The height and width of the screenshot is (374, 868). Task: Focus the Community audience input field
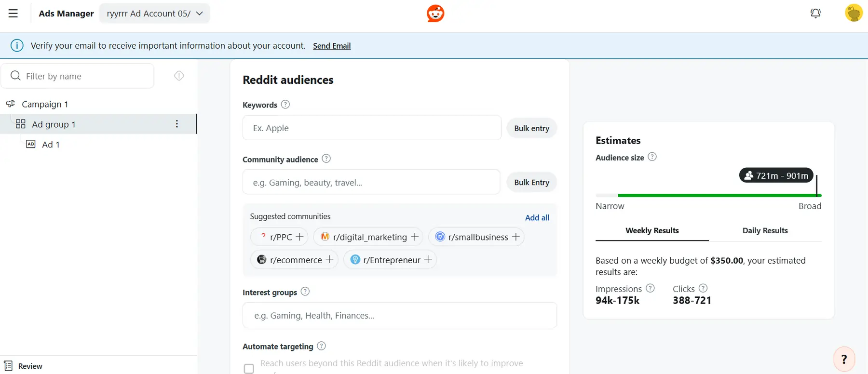[371, 182]
